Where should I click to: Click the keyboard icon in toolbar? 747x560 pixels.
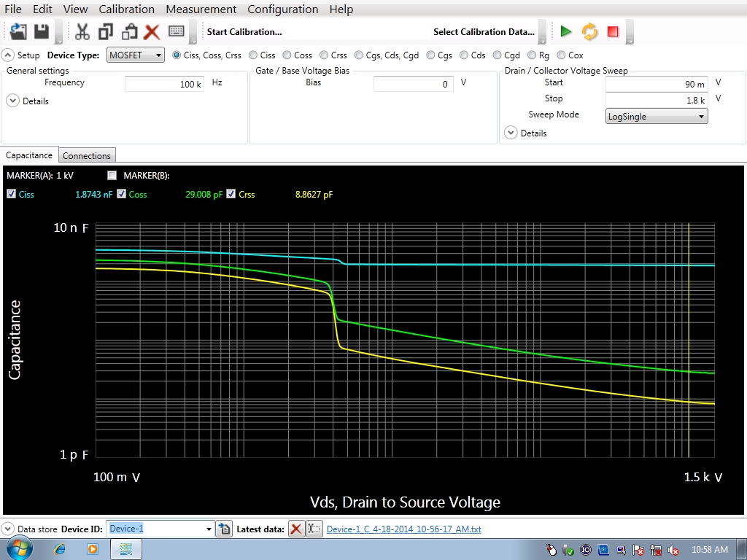[x=176, y=31]
